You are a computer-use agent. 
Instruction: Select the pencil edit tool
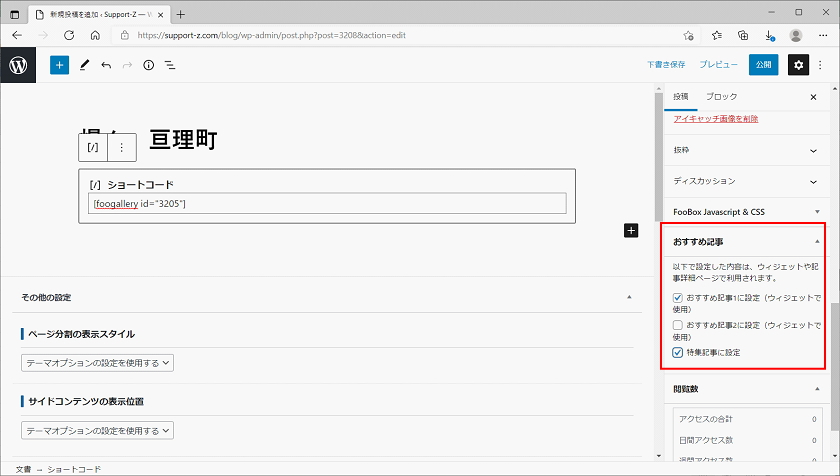coord(84,65)
